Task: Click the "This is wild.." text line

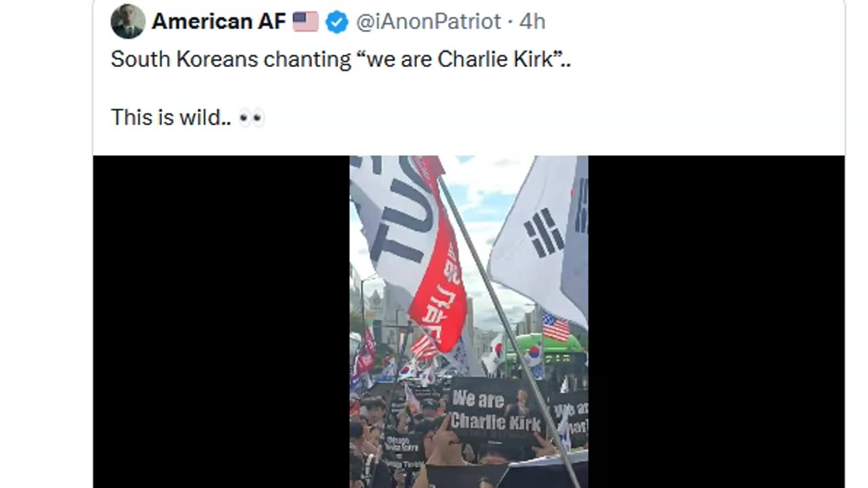Action: [x=171, y=118]
